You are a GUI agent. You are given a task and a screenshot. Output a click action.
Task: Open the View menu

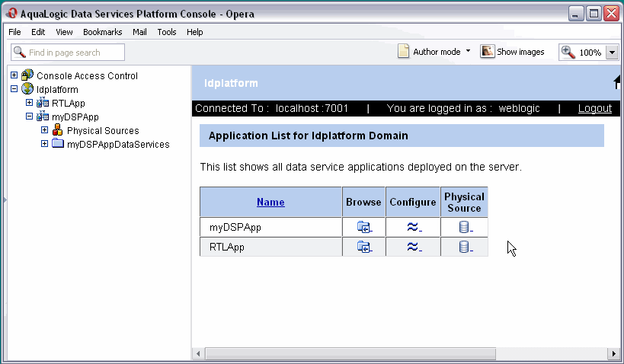[x=64, y=32]
